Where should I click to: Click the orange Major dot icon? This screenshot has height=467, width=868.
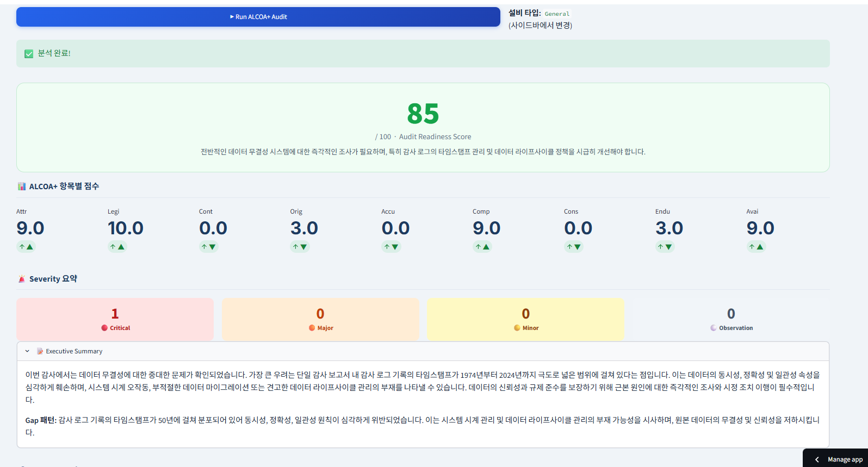coord(312,328)
